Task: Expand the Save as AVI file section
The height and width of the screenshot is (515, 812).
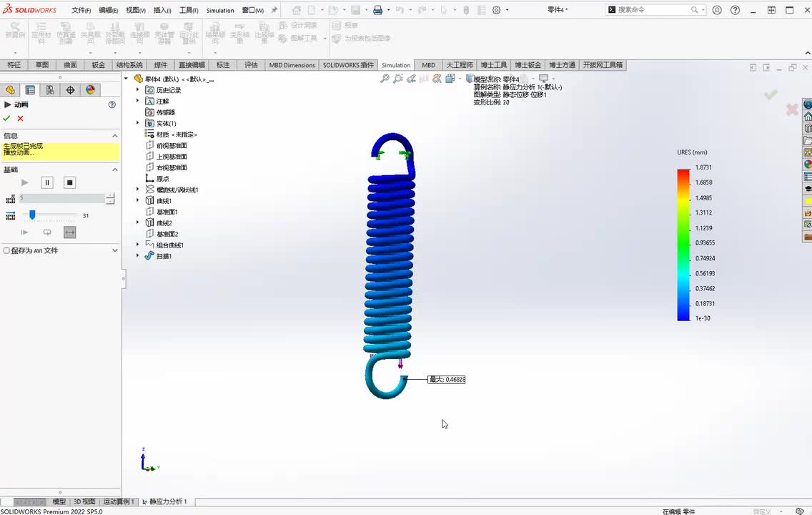Action: click(x=115, y=250)
